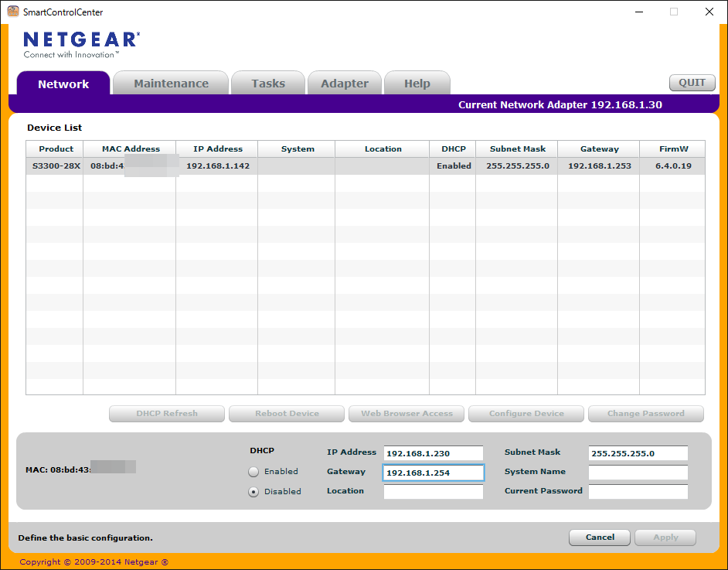
Task: Select the Enabled DHCP radio button
Action: pos(253,472)
